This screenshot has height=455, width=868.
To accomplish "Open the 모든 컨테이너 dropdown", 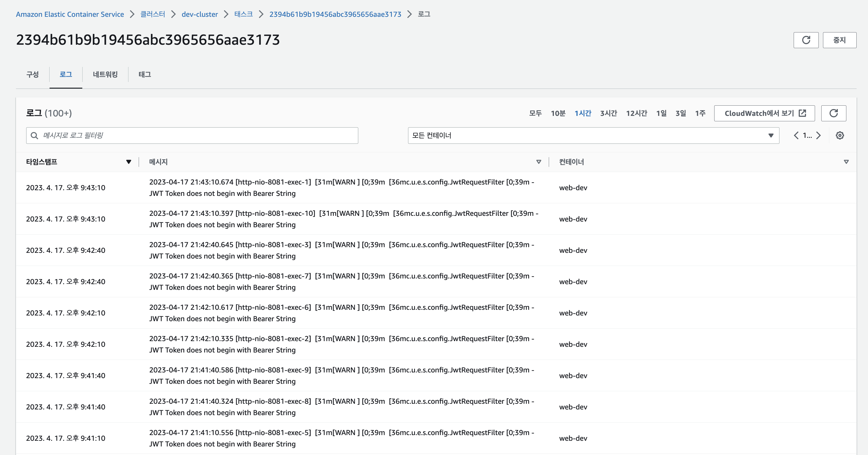I will [593, 135].
